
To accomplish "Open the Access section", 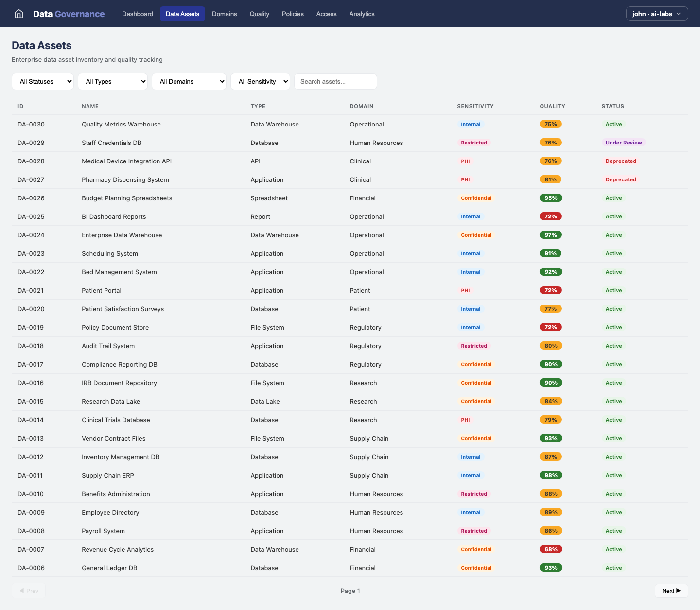I will (326, 14).
